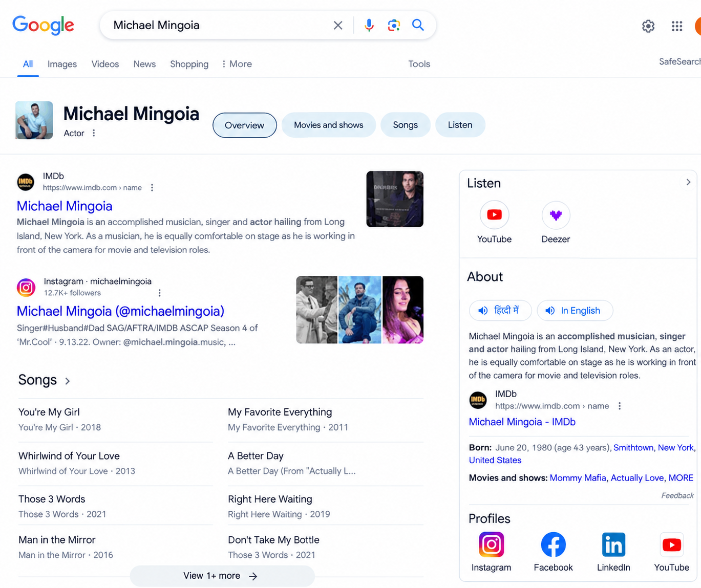Open the More search filters menu
This screenshot has width=701, height=588.
point(237,64)
